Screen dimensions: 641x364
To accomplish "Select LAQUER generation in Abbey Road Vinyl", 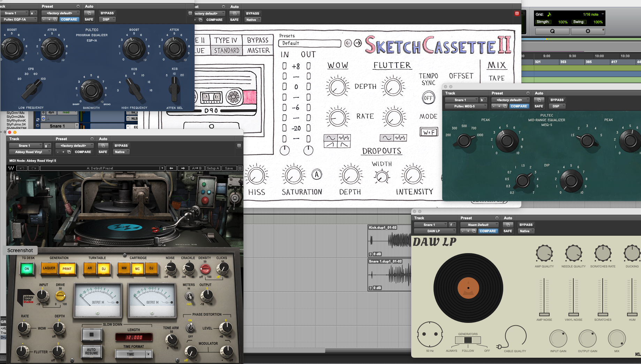I will click(x=49, y=268).
